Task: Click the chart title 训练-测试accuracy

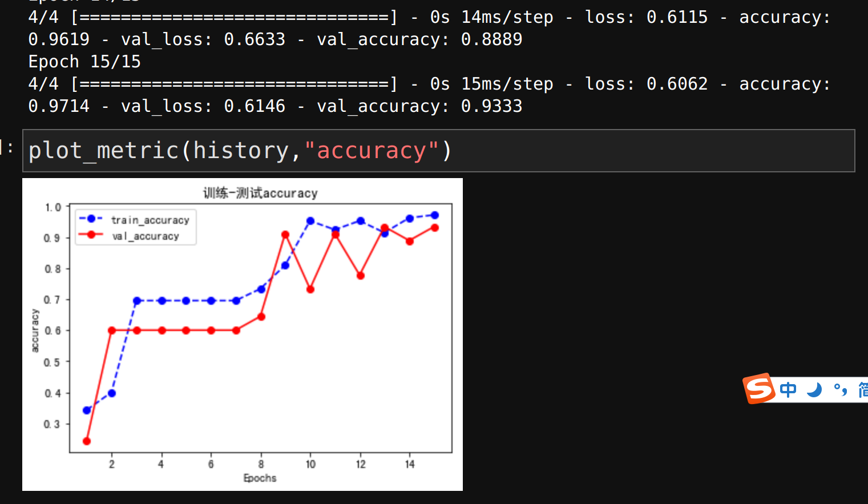Action: coord(260,193)
